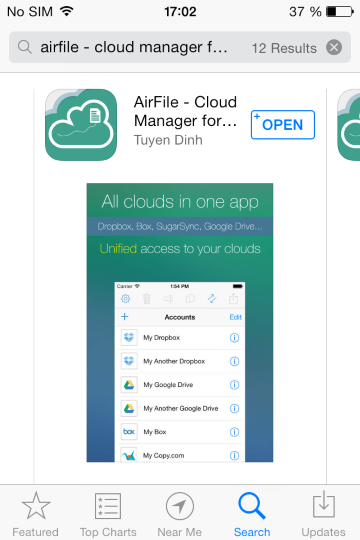This screenshot has height=540, width=360.
Task: Tap the No SIM status text
Action: [x=30, y=12]
